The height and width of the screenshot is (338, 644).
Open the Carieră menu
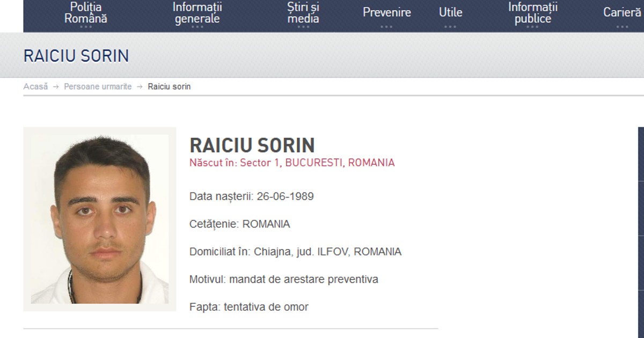[x=621, y=12]
